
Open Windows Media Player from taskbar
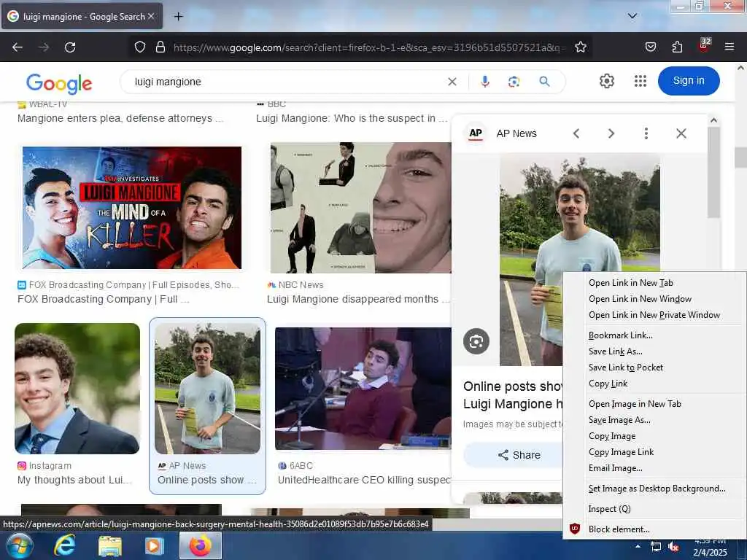pyautogui.click(x=154, y=545)
